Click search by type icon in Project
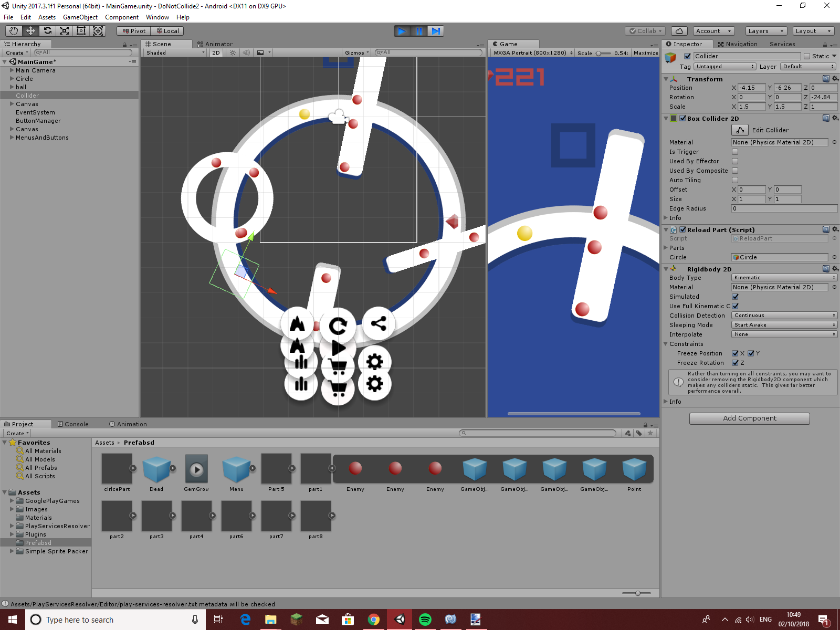This screenshot has width=840, height=630. (x=627, y=433)
